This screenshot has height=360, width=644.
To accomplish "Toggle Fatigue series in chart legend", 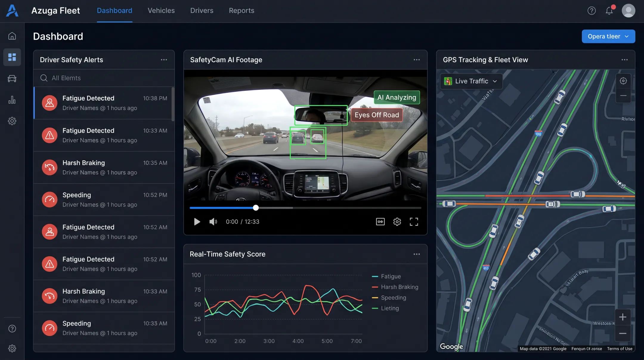I will tap(386, 276).
